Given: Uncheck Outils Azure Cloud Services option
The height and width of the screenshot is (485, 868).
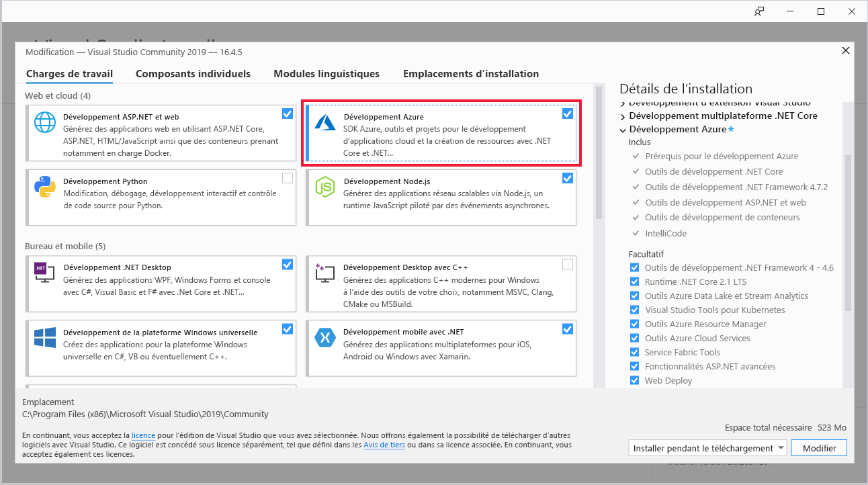Looking at the screenshot, I should tap(635, 338).
